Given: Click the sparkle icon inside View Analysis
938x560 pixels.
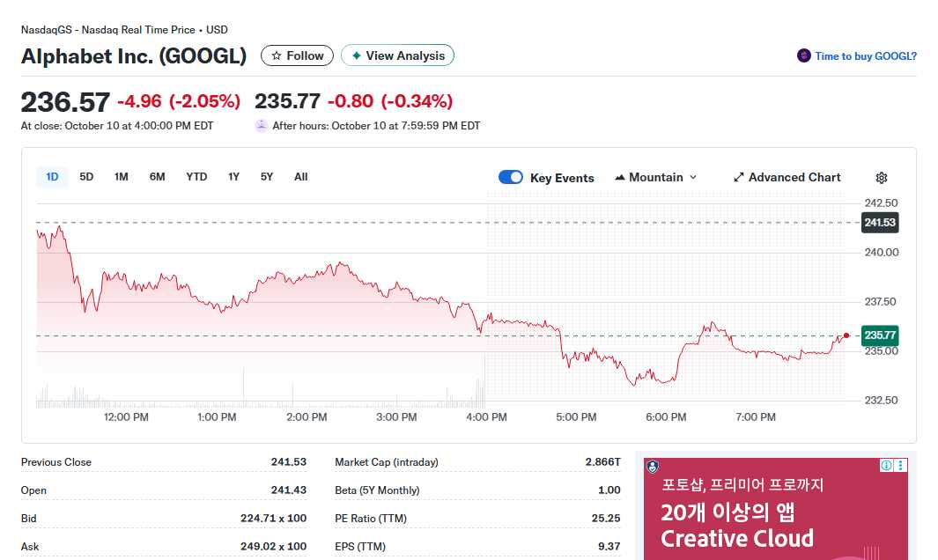Looking at the screenshot, I should tap(356, 55).
